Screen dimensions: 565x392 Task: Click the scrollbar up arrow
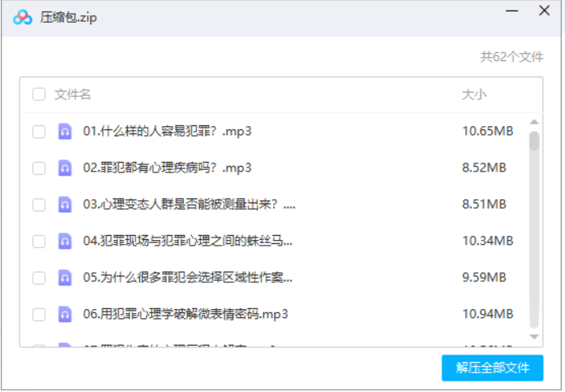coord(534,122)
